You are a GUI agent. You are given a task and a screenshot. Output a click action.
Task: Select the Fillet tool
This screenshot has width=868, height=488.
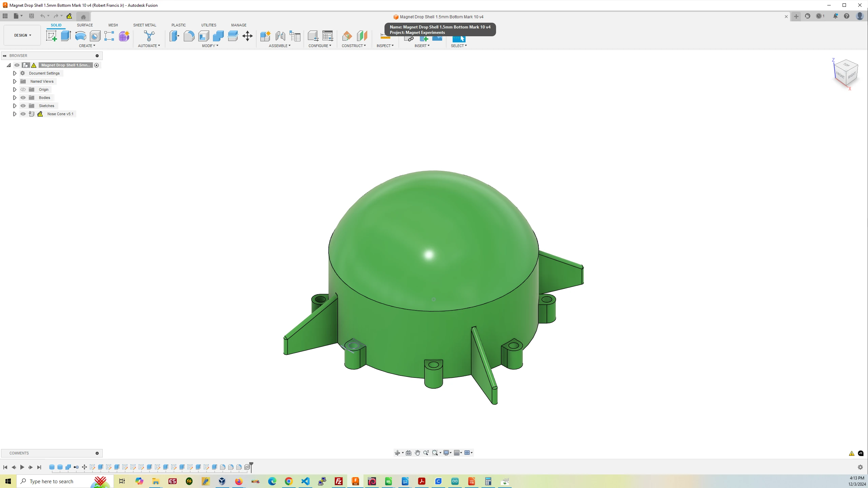(189, 36)
